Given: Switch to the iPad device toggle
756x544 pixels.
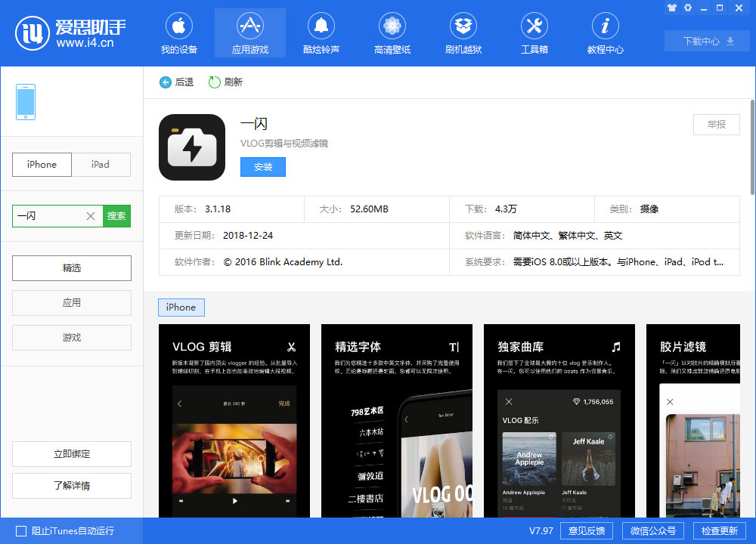Looking at the screenshot, I should point(101,165).
